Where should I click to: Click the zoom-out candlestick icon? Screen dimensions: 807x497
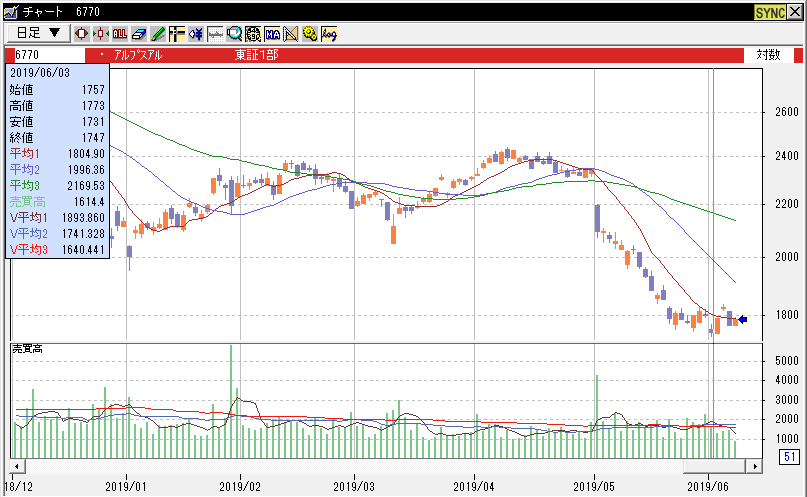click(100, 33)
